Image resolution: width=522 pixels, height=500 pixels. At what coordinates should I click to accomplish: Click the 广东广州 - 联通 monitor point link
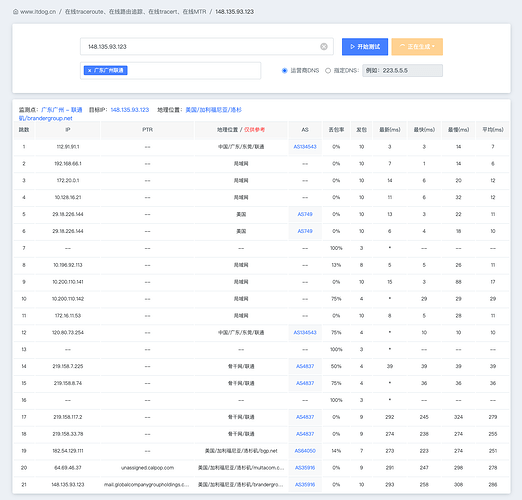click(x=62, y=110)
